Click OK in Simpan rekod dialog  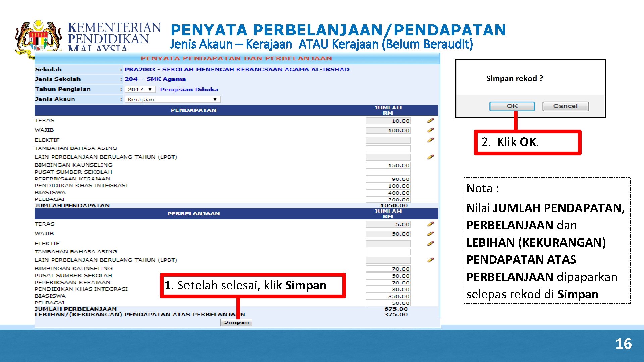point(512,106)
